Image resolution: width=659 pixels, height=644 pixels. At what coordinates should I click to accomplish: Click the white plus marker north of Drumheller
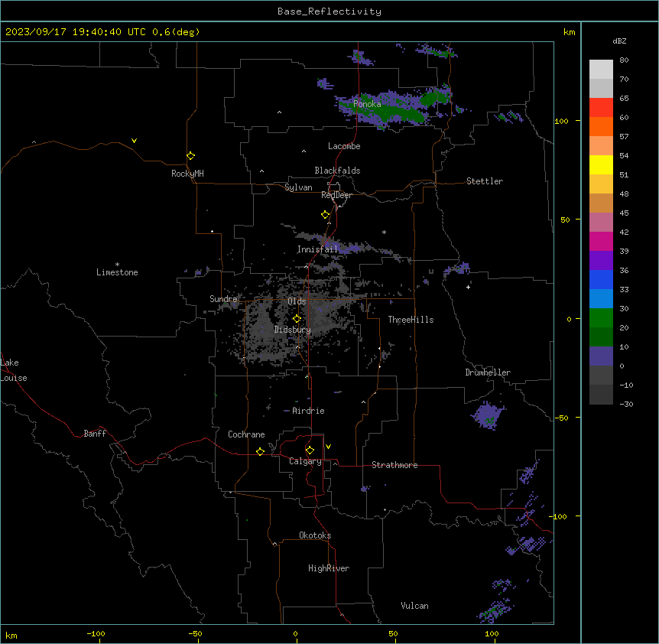coord(468,287)
